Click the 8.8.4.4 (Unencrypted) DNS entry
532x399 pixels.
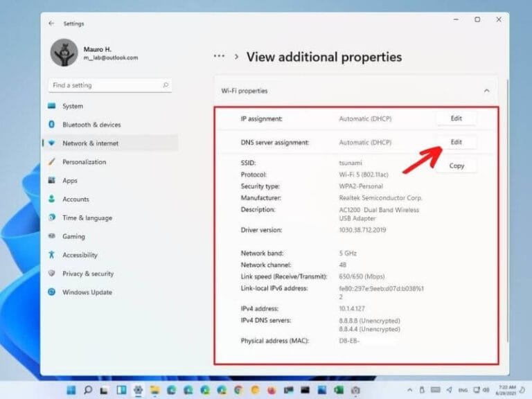[x=369, y=329]
